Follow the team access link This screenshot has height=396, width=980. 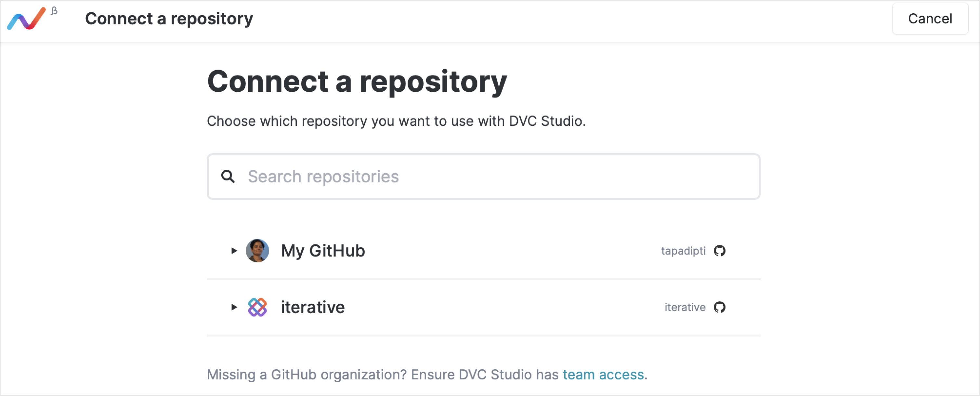pos(603,375)
